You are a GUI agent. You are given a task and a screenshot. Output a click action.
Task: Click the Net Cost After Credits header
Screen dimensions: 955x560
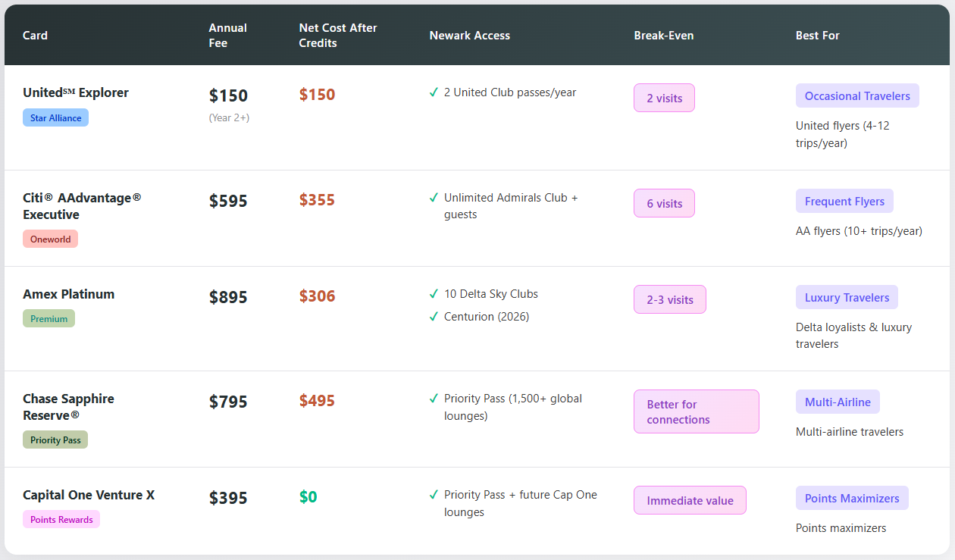[x=338, y=35]
